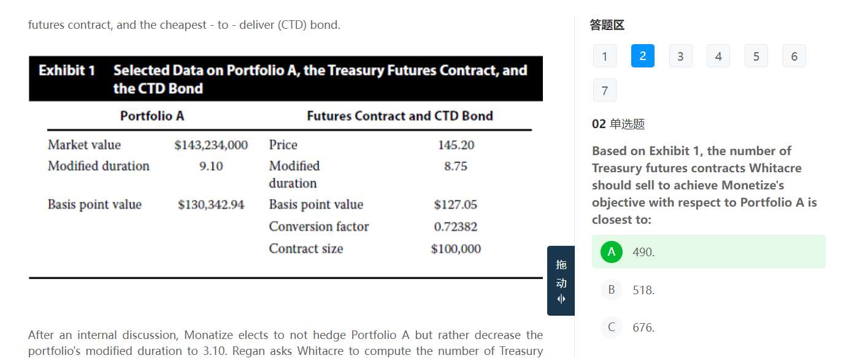Viewport: 868px width, 358px height.
Task: Click the 02 单选题 question label
Action: coord(618,124)
